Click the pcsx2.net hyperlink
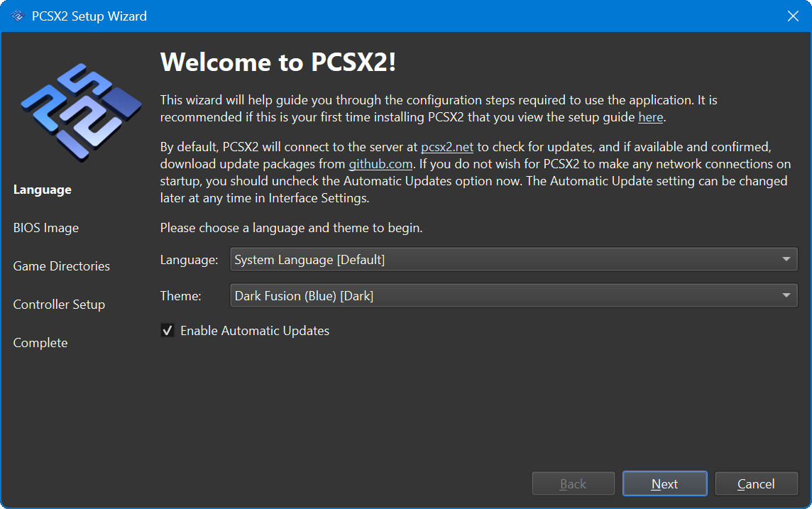The image size is (812, 509). [x=447, y=147]
